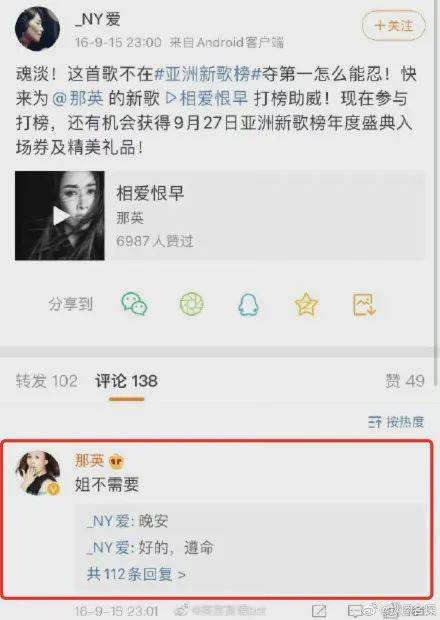
Task: Expand 共112条回复 replies
Action: [x=136, y=574]
